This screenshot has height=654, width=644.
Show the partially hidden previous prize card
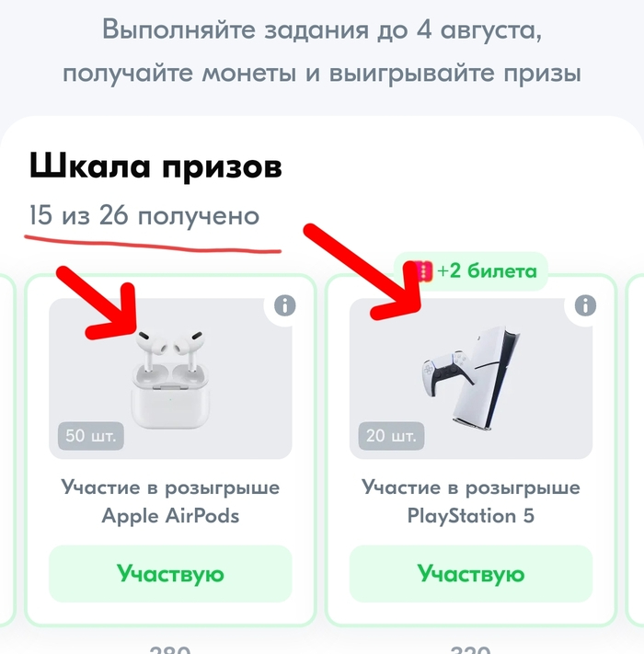(x=7, y=450)
